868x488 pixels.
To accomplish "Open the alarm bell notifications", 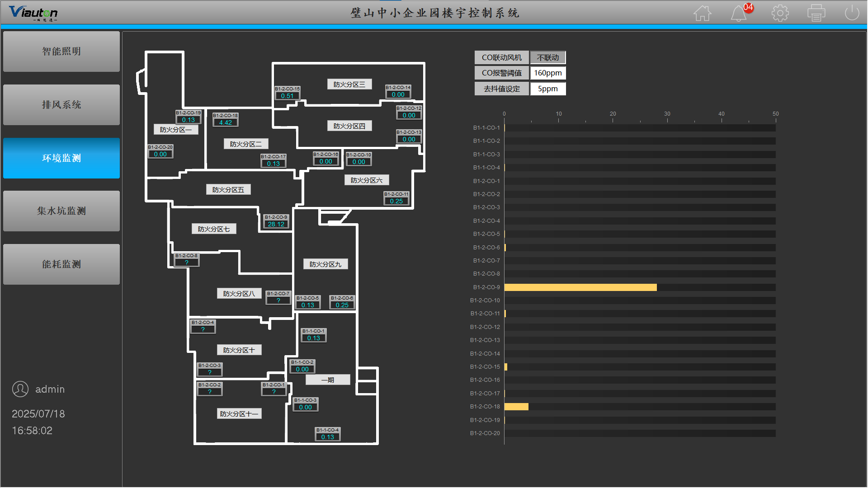I will tap(738, 14).
